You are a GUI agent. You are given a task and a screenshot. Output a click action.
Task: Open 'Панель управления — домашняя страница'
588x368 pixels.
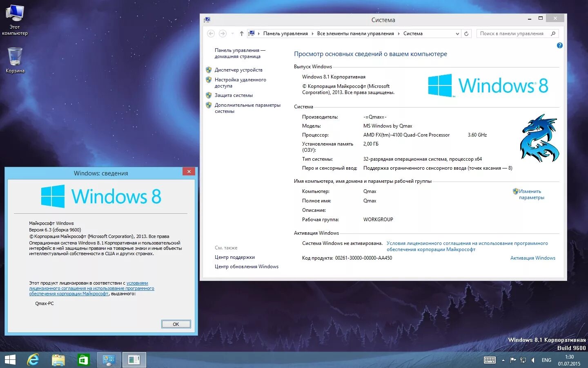[240, 53]
